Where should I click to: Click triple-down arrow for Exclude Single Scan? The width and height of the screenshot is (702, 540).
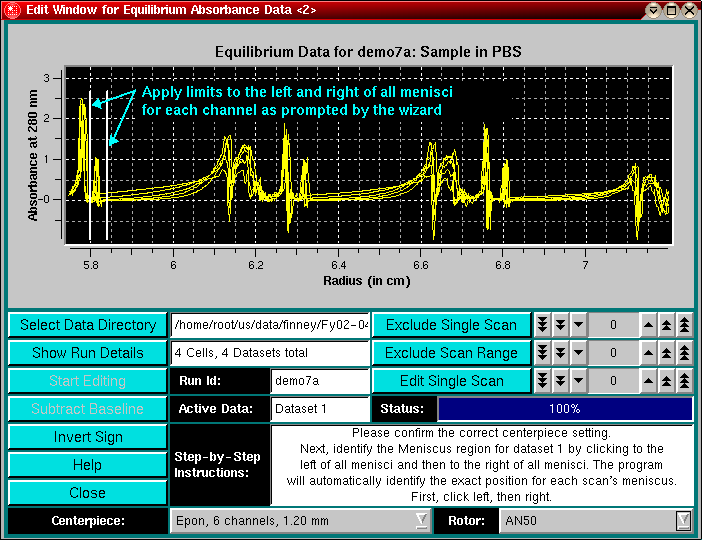click(542, 325)
